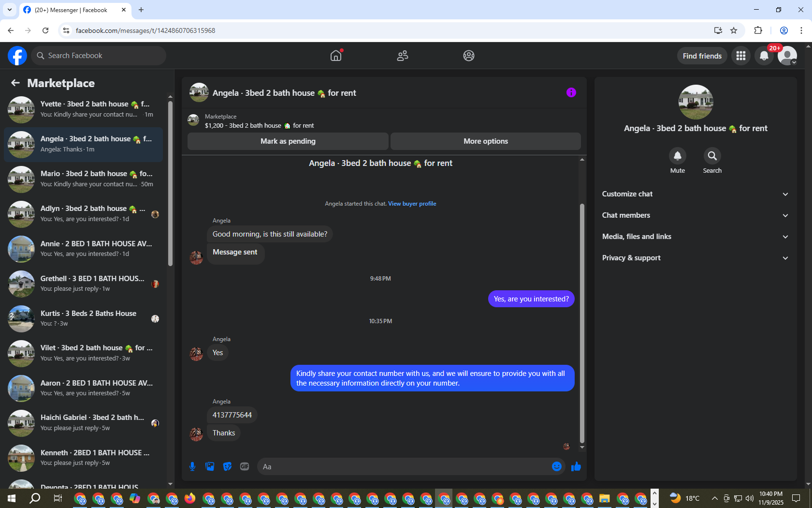Go back from Marketplace chats list

pos(15,83)
